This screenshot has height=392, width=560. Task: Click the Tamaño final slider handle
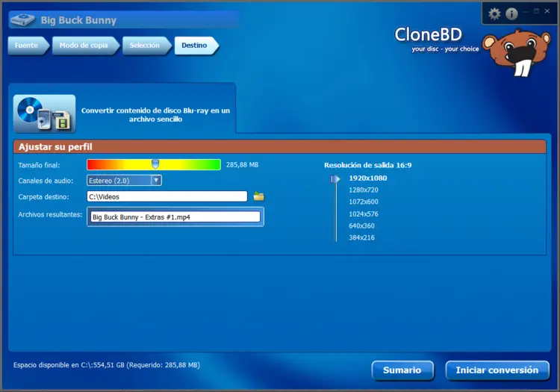coord(155,164)
